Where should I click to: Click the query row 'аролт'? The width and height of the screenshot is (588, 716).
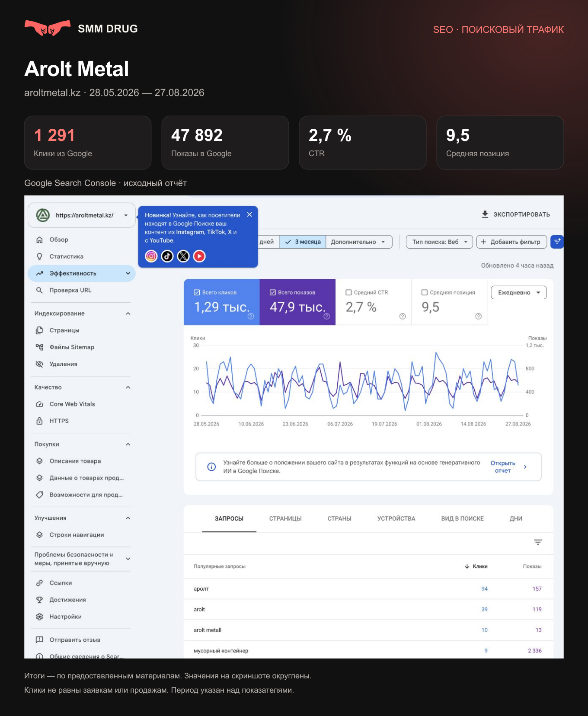pyautogui.click(x=368, y=589)
